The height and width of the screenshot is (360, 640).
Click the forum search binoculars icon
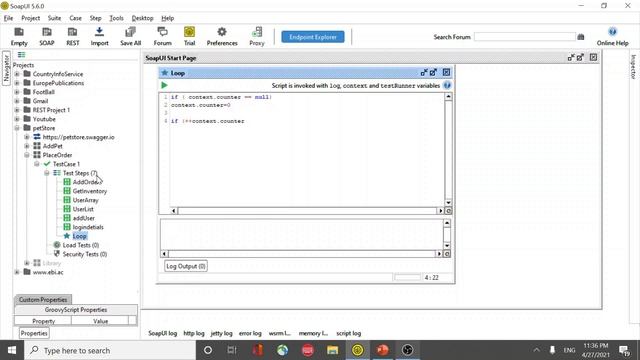click(581, 37)
